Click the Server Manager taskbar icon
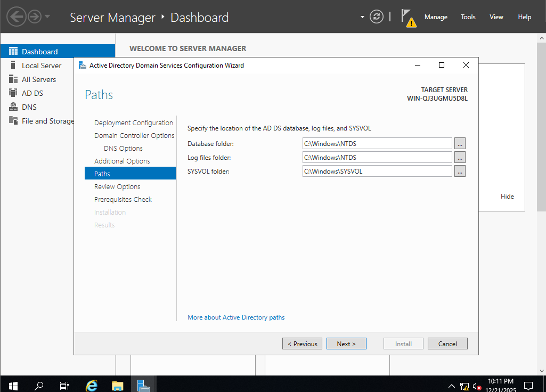Viewport: 546px width, 392px height. pyautogui.click(x=143, y=386)
